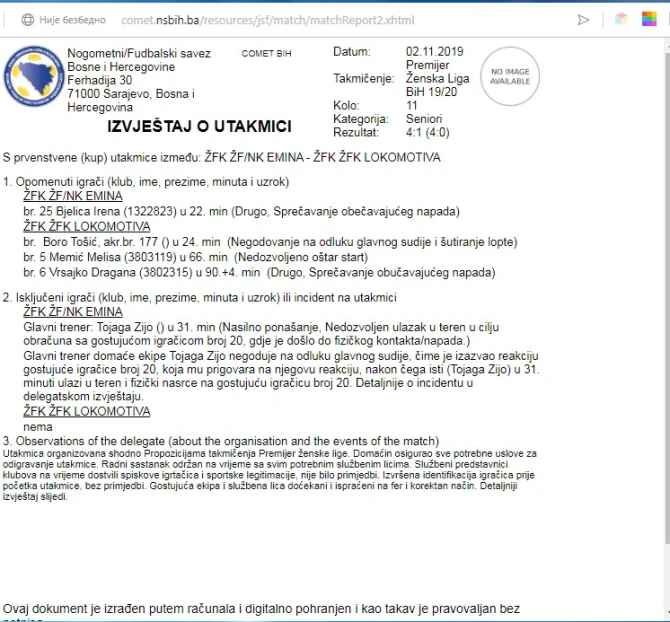The width and height of the screenshot is (670, 622).
Task: Click the 'nema' entry
Action: pos(38,427)
